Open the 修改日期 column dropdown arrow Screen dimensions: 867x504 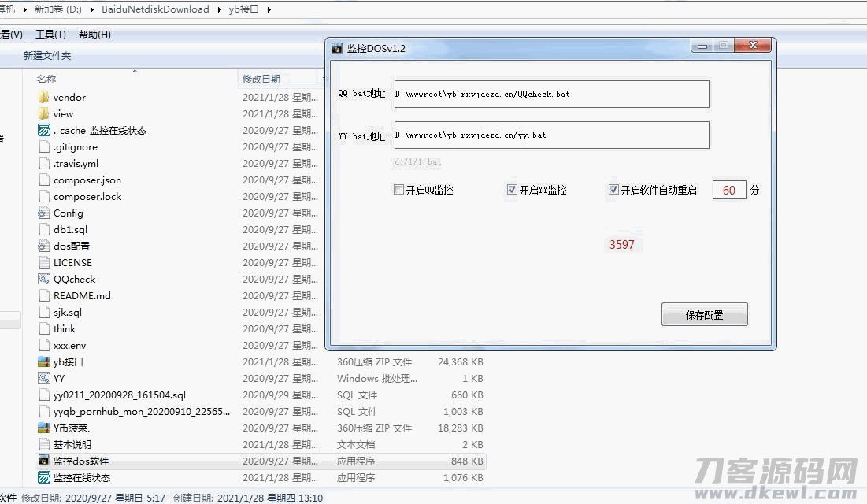click(324, 79)
